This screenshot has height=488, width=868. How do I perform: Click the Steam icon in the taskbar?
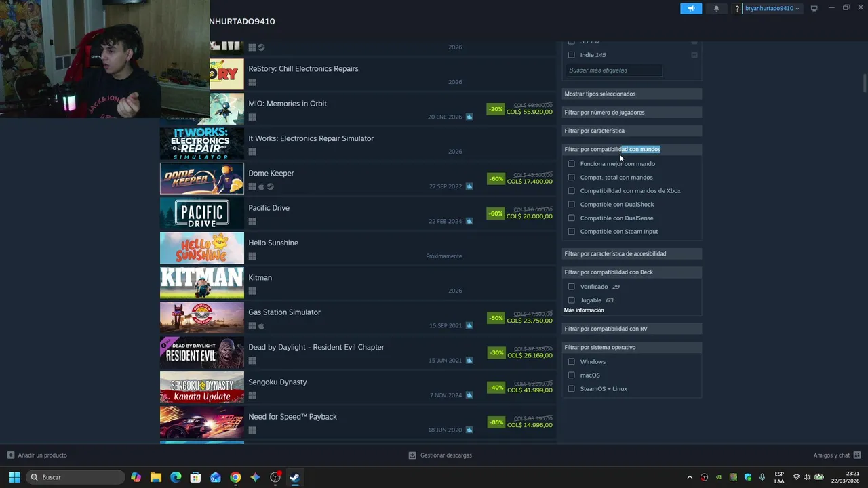(295, 477)
